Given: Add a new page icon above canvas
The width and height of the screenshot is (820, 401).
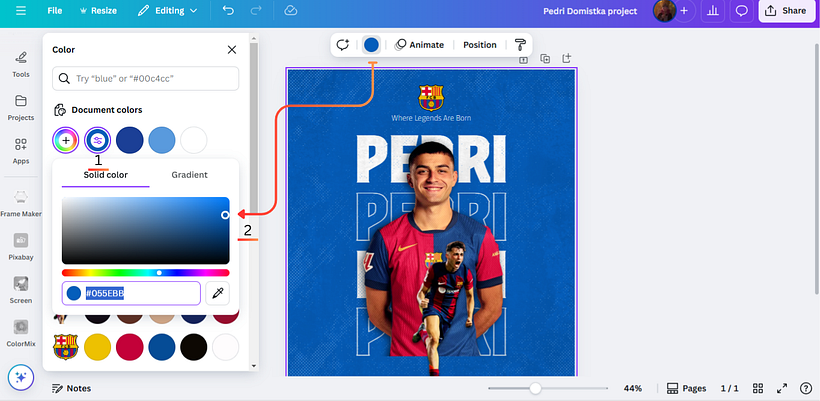Looking at the screenshot, I should point(566,59).
